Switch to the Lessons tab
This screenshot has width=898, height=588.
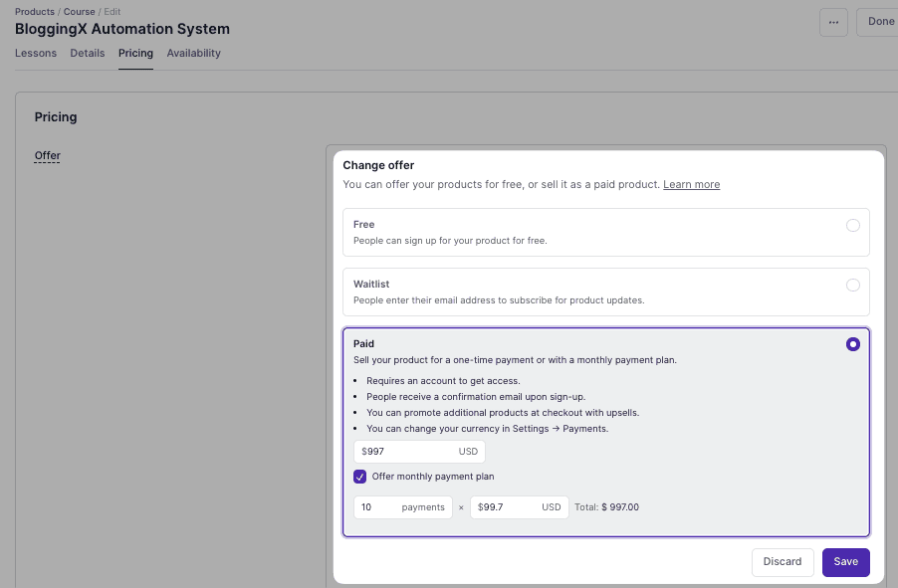(x=36, y=54)
